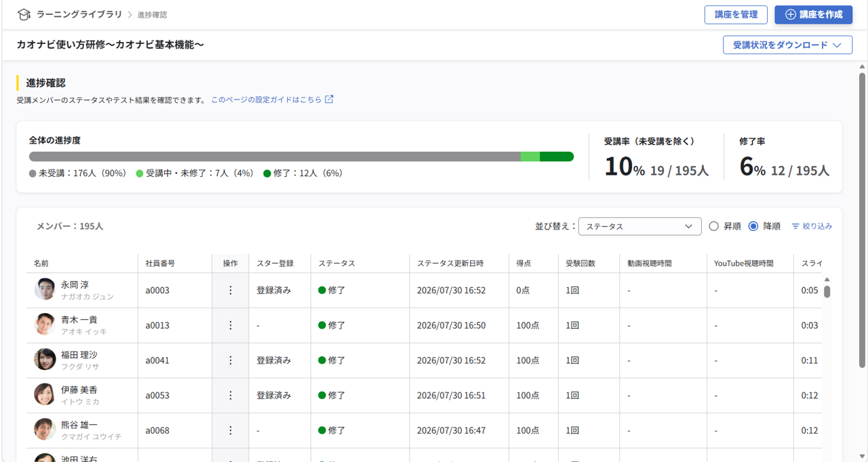868x462 pixels.
Task: Click the ラーニングライブラリ breadcrumb link
Action: [79, 14]
